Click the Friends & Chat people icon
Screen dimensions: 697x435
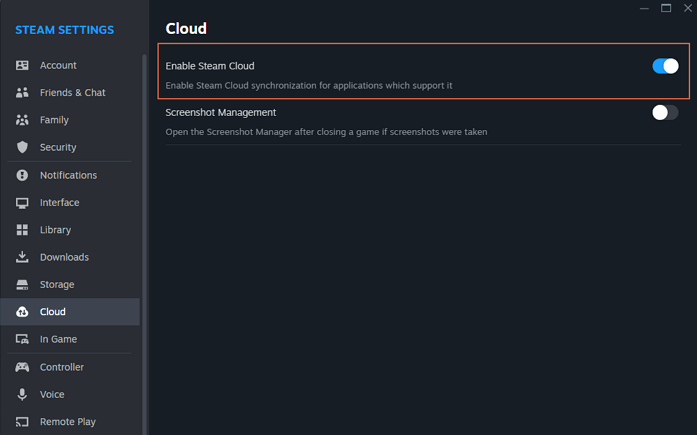point(22,93)
